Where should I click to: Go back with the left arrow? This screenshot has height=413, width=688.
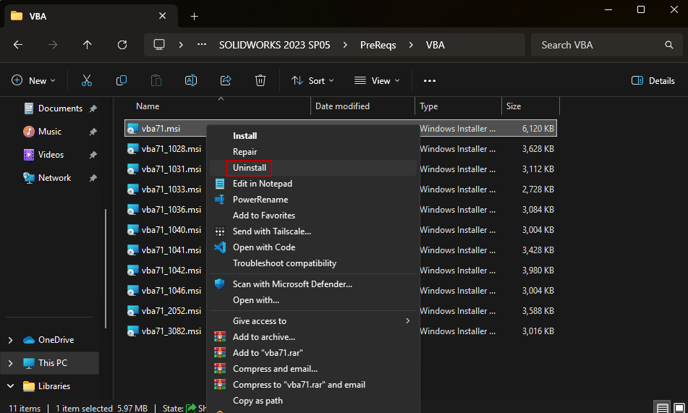tap(18, 45)
